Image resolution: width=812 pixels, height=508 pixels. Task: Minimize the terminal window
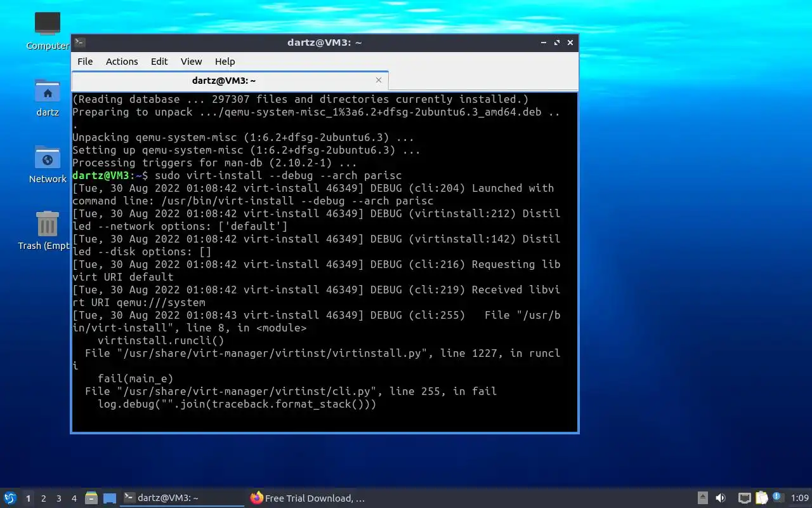click(x=544, y=43)
